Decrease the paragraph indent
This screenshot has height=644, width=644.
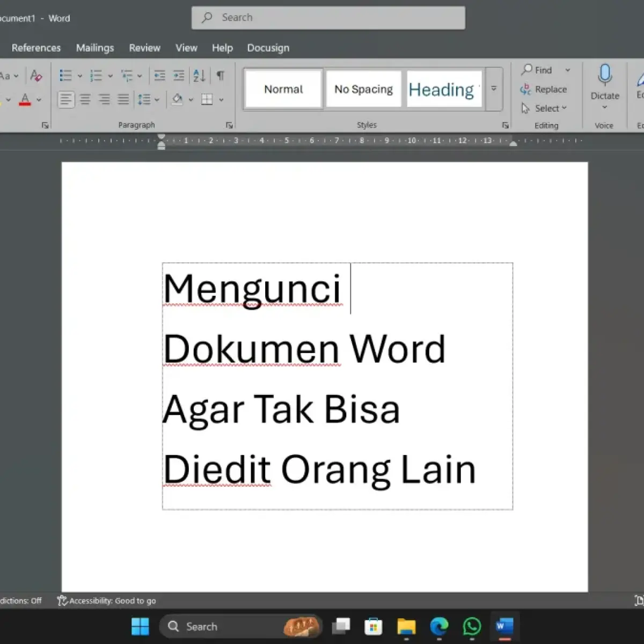pos(159,76)
